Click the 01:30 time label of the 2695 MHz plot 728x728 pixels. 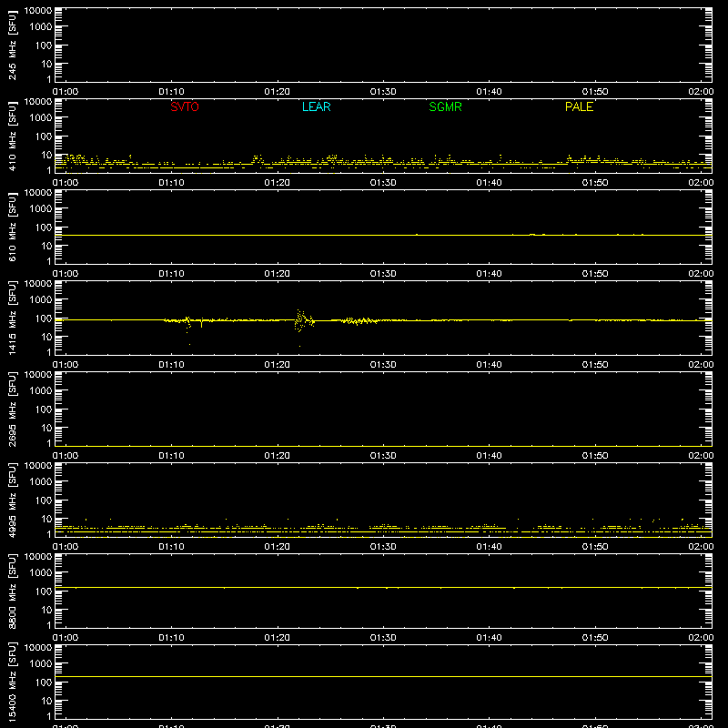click(x=383, y=456)
